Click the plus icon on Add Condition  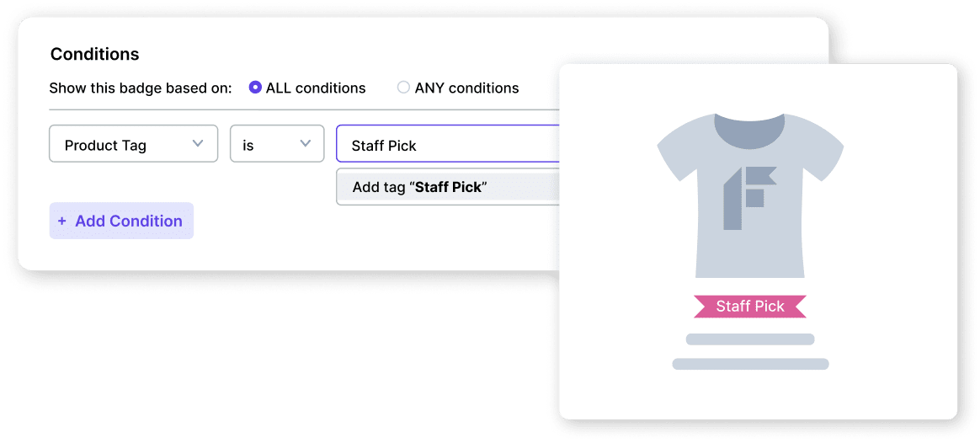(62, 221)
